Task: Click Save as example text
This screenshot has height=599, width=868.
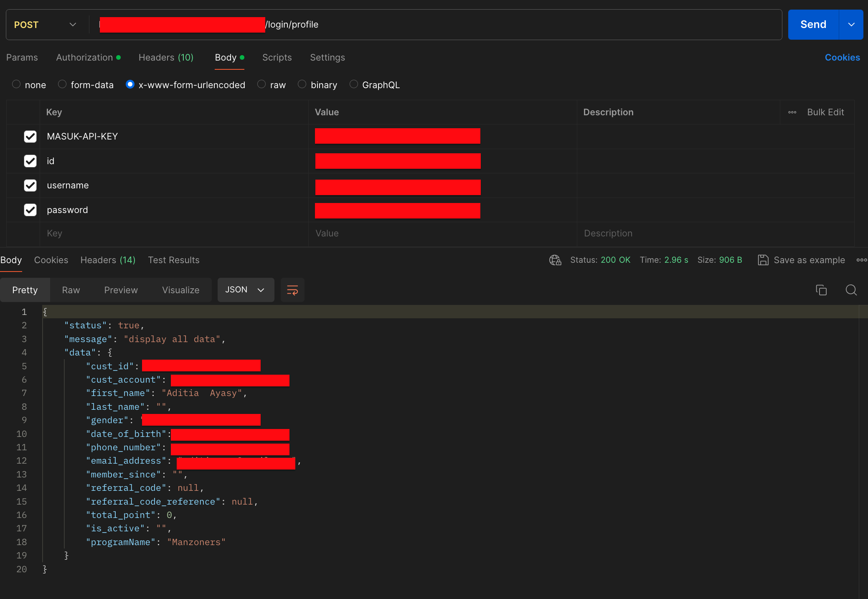Action: pos(809,260)
